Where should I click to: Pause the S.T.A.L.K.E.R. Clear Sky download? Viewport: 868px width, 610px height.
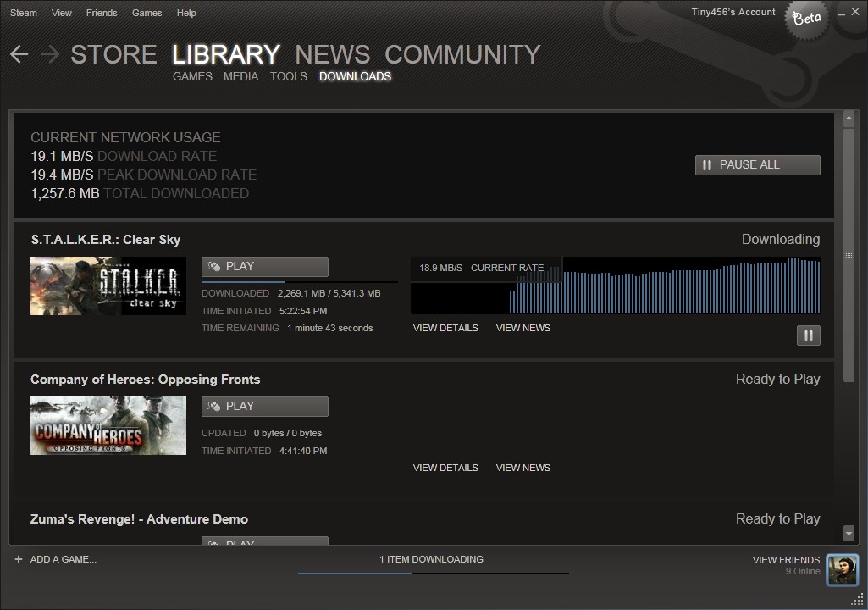(x=808, y=335)
